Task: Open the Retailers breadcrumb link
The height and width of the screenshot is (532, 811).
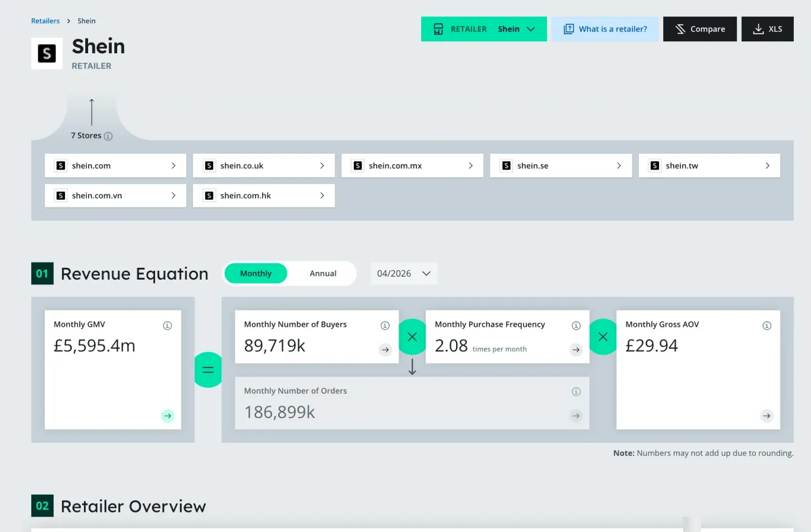Action: [x=46, y=21]
